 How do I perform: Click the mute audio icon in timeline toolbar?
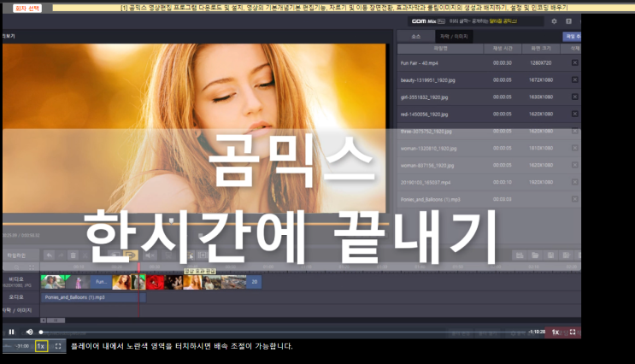(149, 255)
